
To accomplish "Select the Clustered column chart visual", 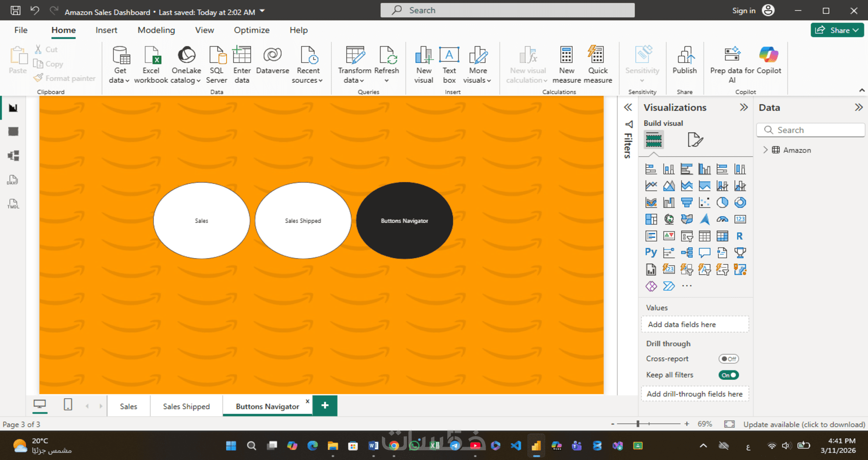I will pos(705,169).
